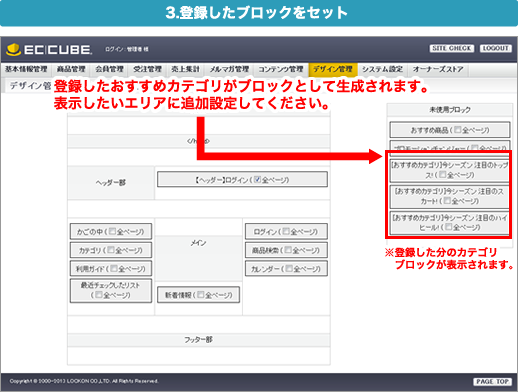Select the カテゴリ layout block

[111, 250]
